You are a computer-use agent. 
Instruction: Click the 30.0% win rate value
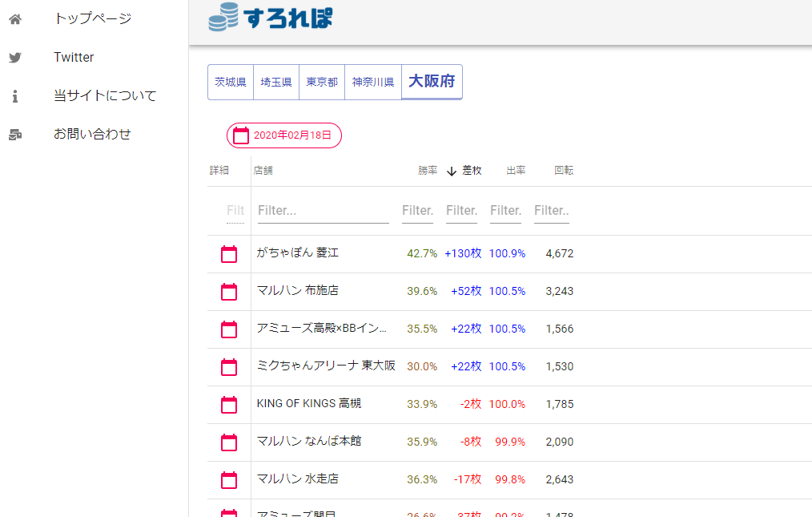pyautogui.click(x=422, y=366)
